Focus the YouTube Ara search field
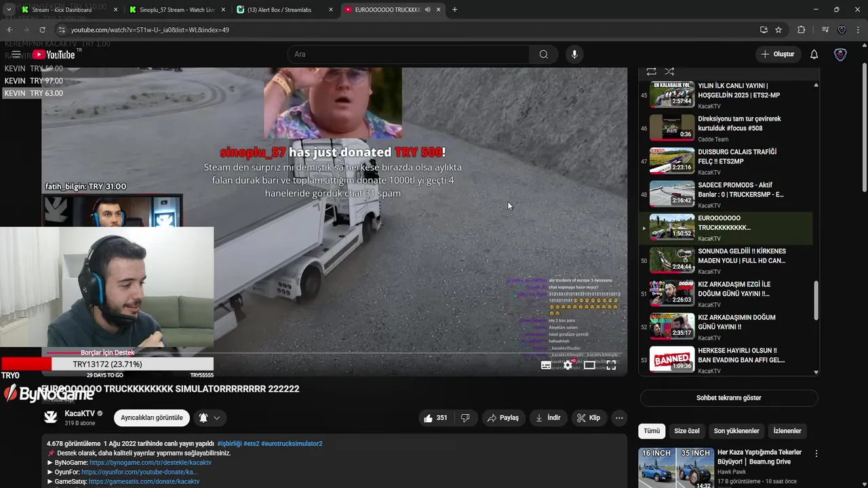 point(408,54)
